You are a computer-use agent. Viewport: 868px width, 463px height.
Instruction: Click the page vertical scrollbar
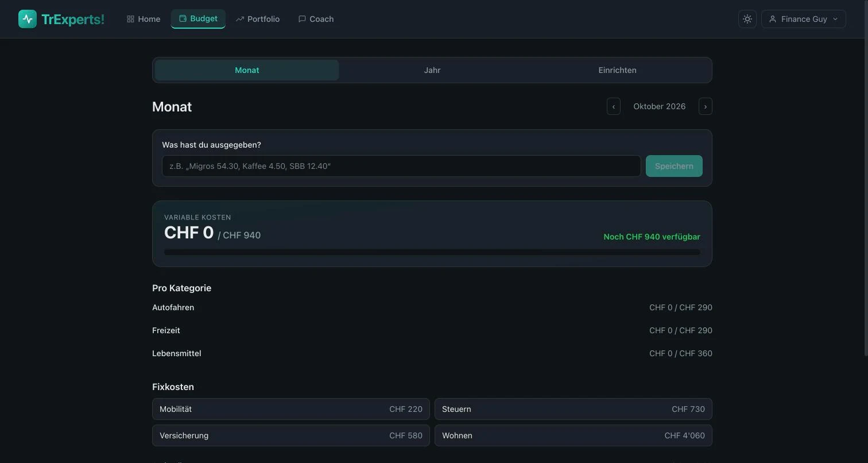click(866, 178)
